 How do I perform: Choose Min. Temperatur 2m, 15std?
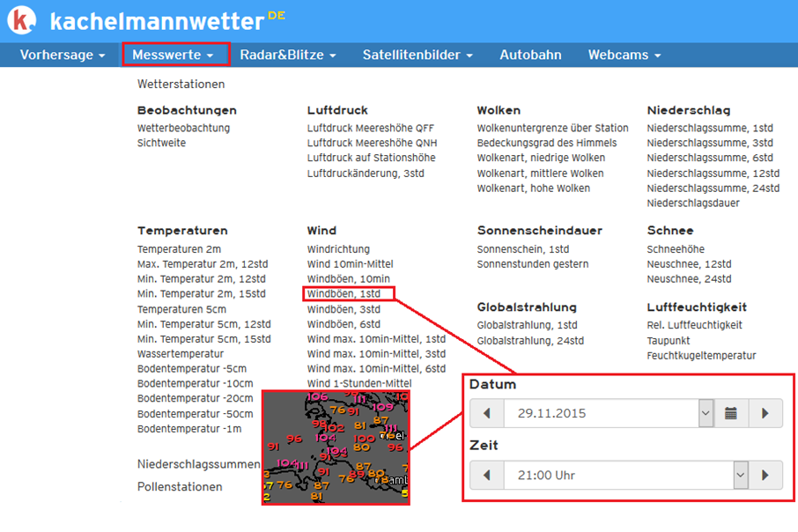coord(201,293)
